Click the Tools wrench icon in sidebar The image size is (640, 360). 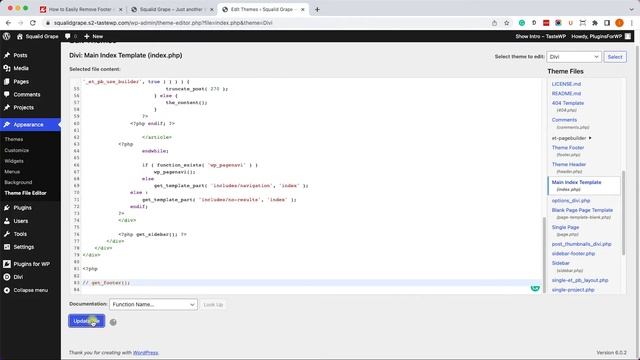tap(7, 234)
